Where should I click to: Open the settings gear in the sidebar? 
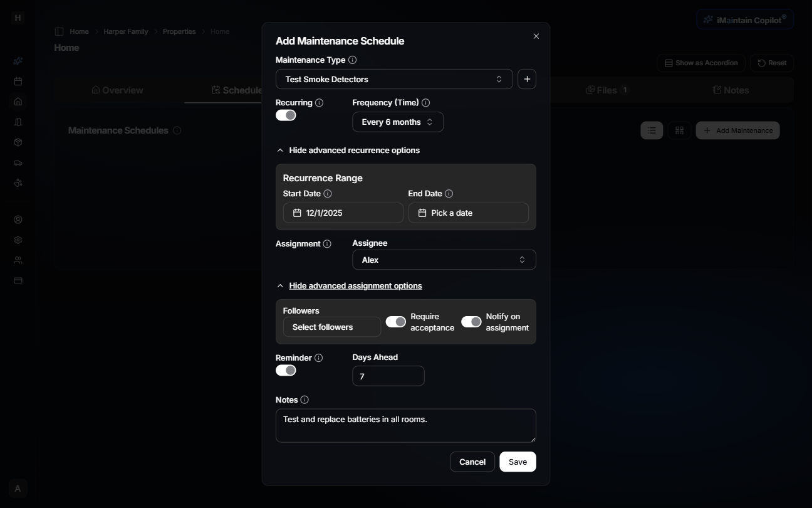18,240
